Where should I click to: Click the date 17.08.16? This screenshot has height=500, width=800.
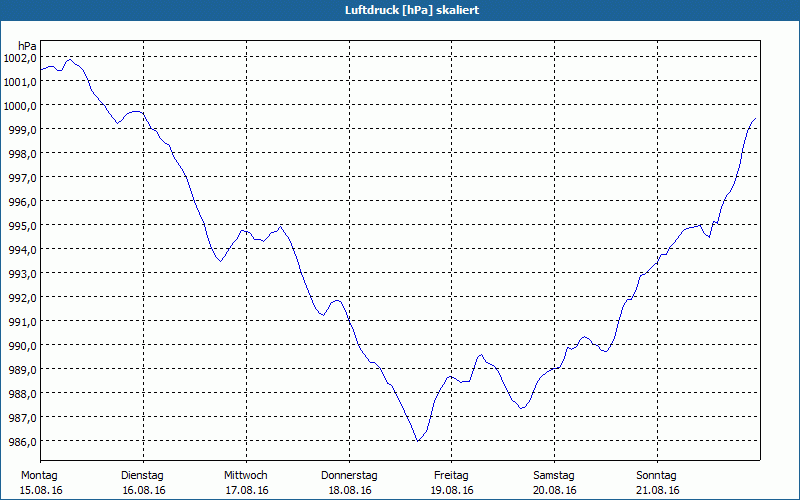point(247,490)
